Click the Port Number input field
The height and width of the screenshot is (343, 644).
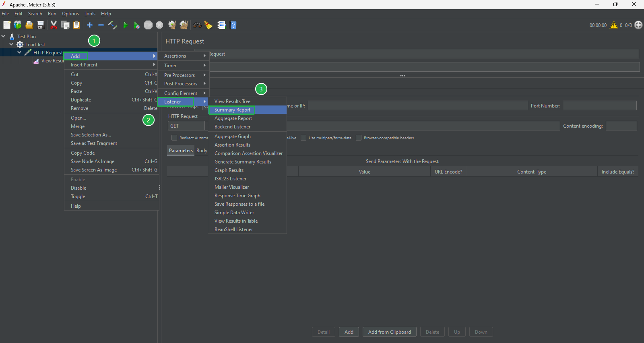[x=599, y=106]
